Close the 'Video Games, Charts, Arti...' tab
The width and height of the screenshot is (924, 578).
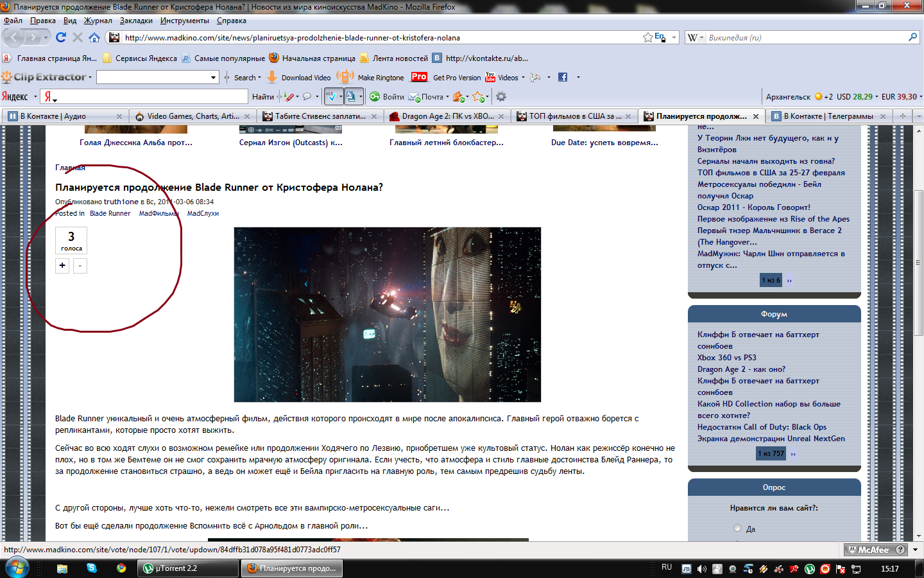(x=247, y=116)
